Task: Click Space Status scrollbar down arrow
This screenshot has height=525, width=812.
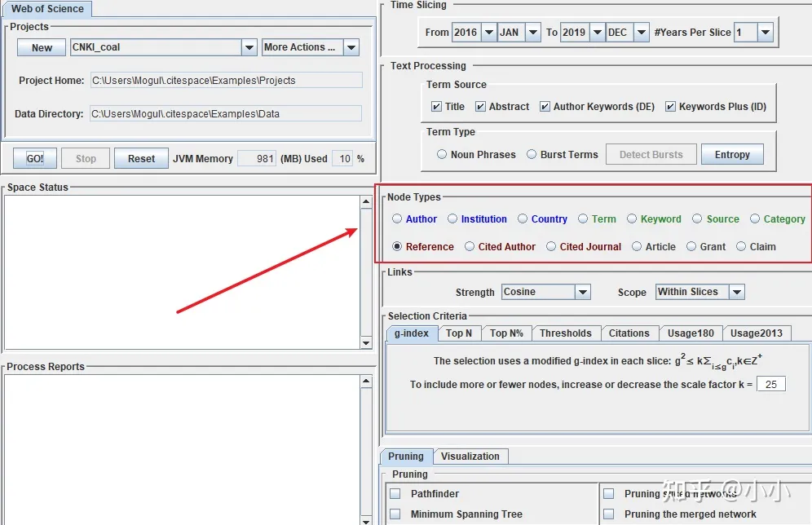Action: click(366, 342)
